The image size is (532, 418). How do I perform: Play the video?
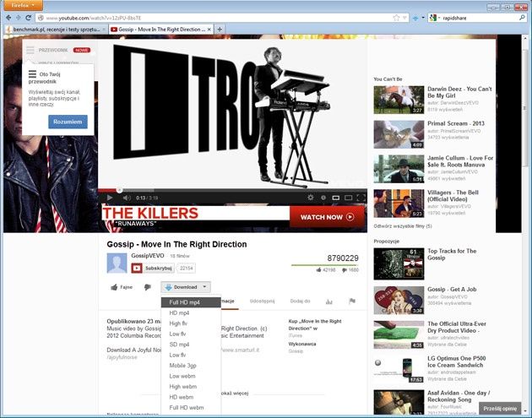[110, 198]
